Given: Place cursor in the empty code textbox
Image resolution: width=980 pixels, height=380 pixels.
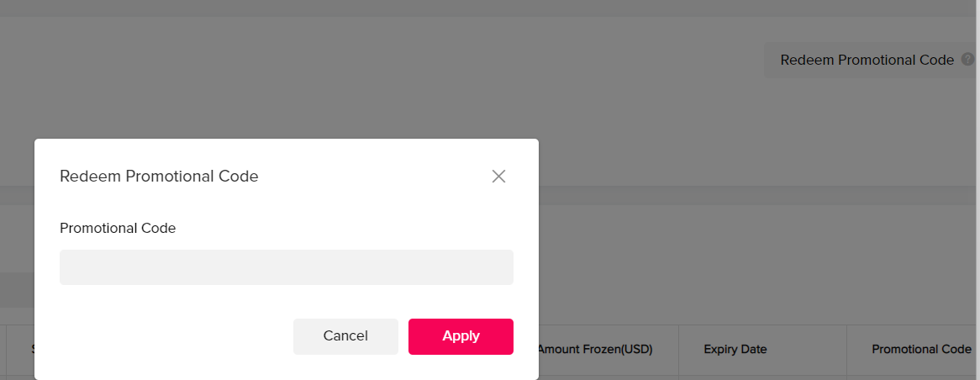Looking at the screenshot, I should click(x=286, y=267).
